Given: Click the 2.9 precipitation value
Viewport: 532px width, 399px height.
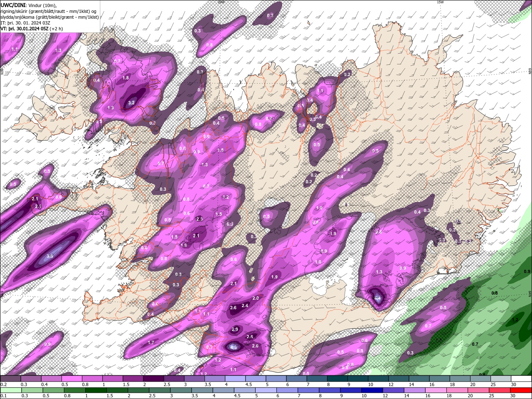Looking at the screenshot, I should pos(235,329).
